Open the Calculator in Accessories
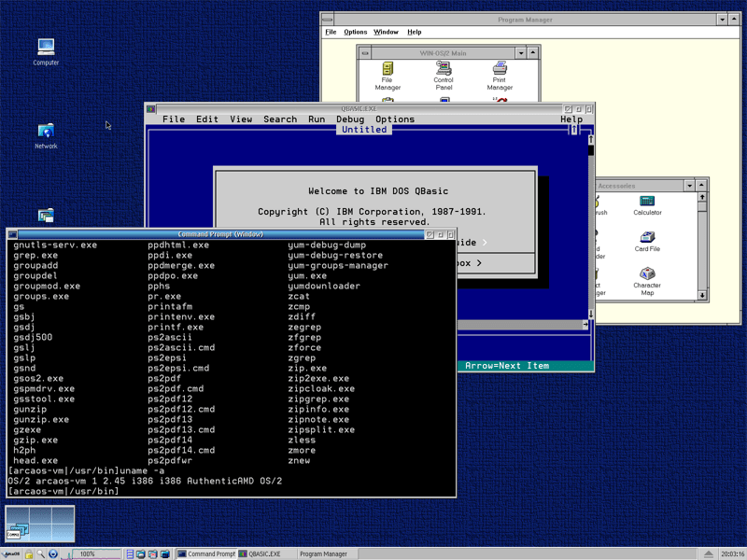 pyautogui.click(x=647, y=202)
